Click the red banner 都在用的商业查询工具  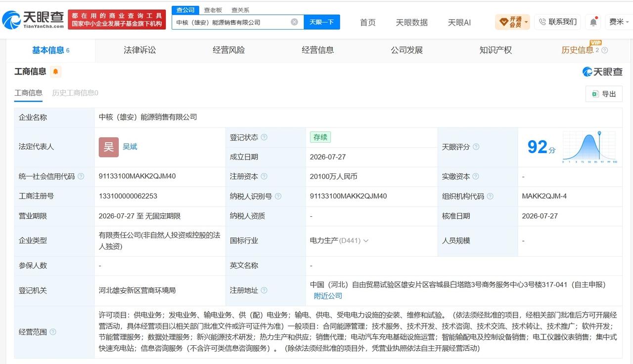[117, 20]
